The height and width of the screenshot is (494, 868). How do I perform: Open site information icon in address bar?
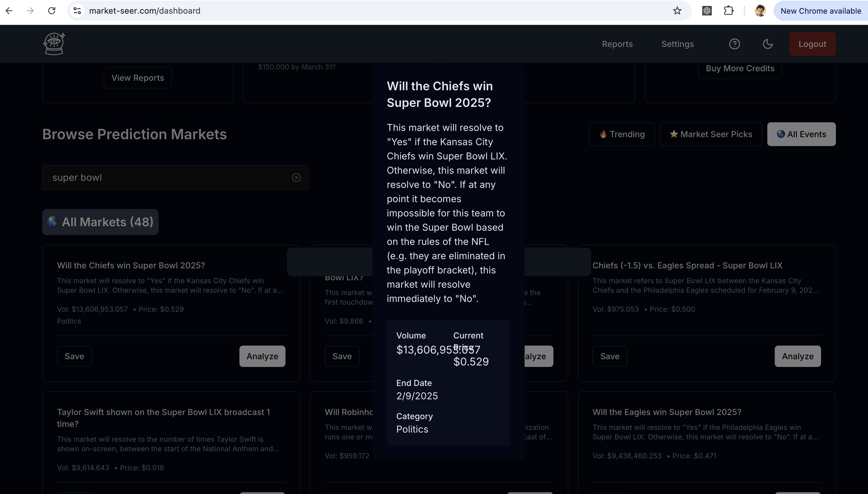(x=78, y=11)
